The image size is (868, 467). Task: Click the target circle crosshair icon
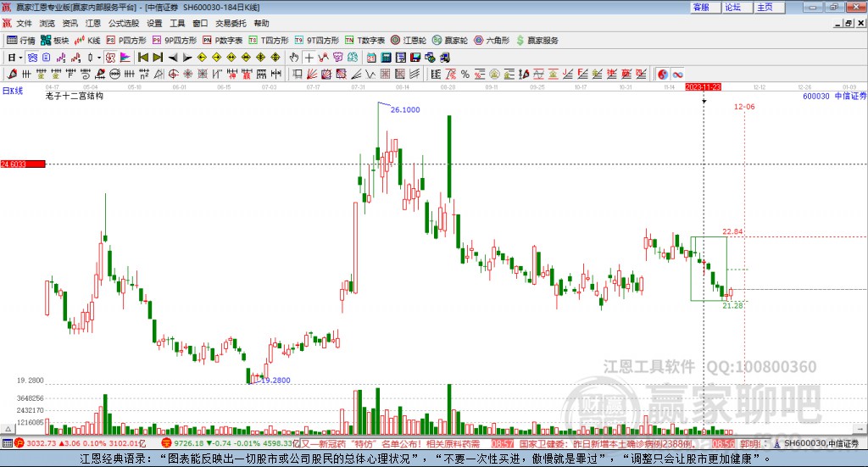click(173, 74)
